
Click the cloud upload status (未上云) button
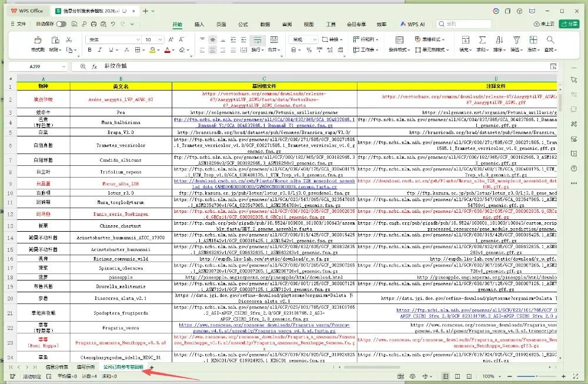[x=544, y=24]
